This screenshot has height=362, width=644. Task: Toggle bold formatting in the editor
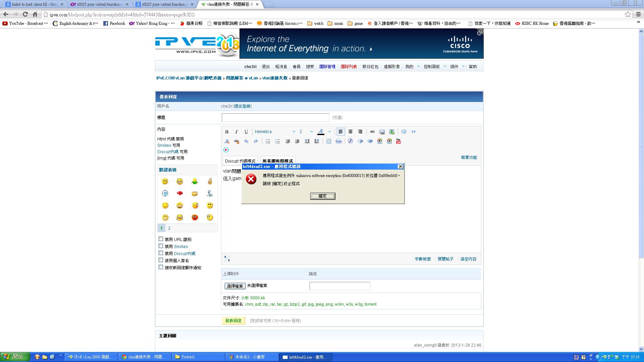(227, 132)
